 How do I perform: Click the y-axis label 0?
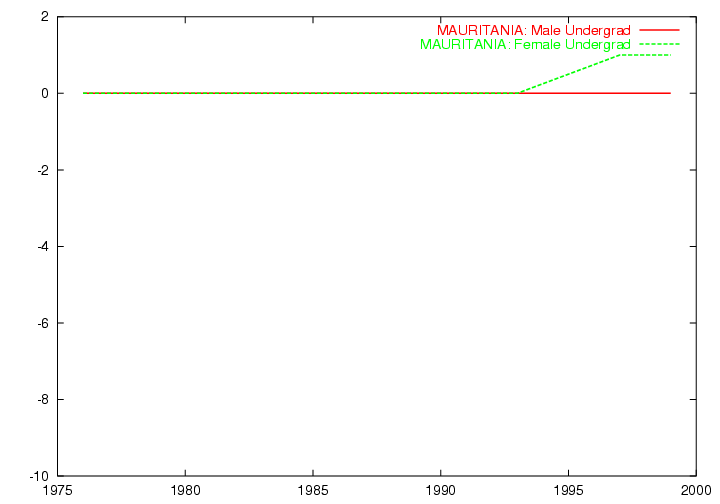[45, 93]
